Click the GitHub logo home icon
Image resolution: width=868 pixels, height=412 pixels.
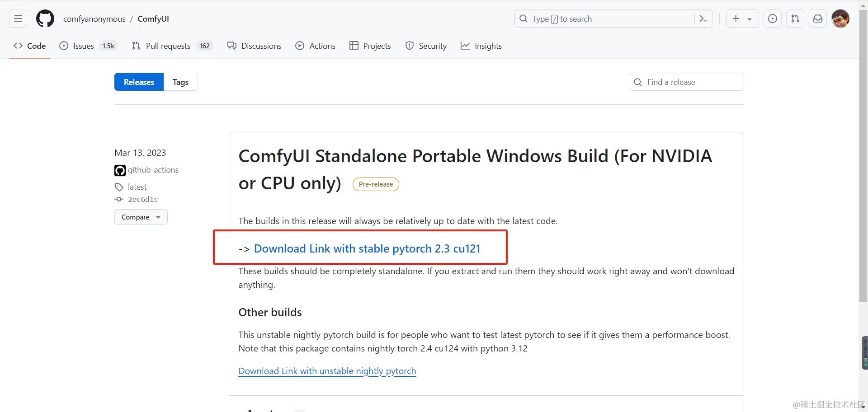(x=45, y=19)
